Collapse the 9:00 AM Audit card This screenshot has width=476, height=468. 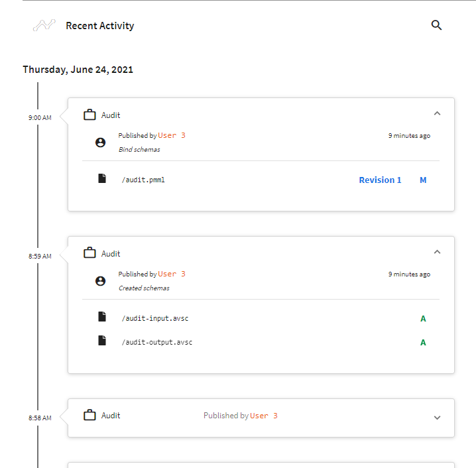tap(437, 113)
